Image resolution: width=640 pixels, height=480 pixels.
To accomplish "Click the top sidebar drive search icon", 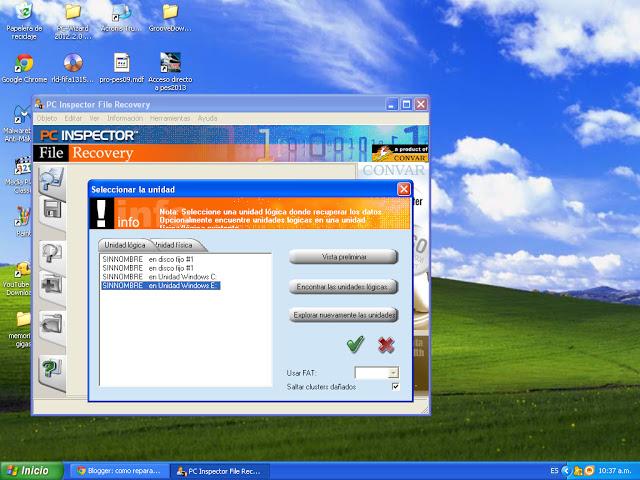I will pyautogui.click(x=52, y=178).
